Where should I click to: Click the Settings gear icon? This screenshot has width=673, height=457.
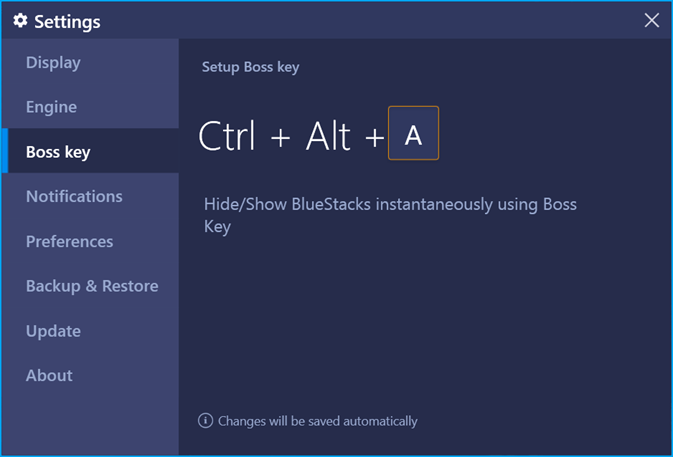click(20, 20)
